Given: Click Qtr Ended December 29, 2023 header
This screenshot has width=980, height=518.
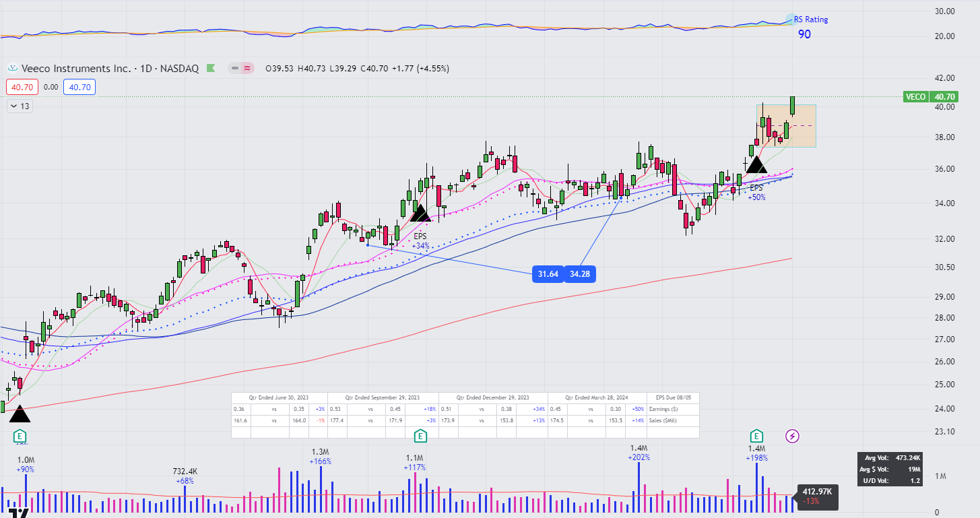Looking at the screenshot, I should [x=493, y=397].
